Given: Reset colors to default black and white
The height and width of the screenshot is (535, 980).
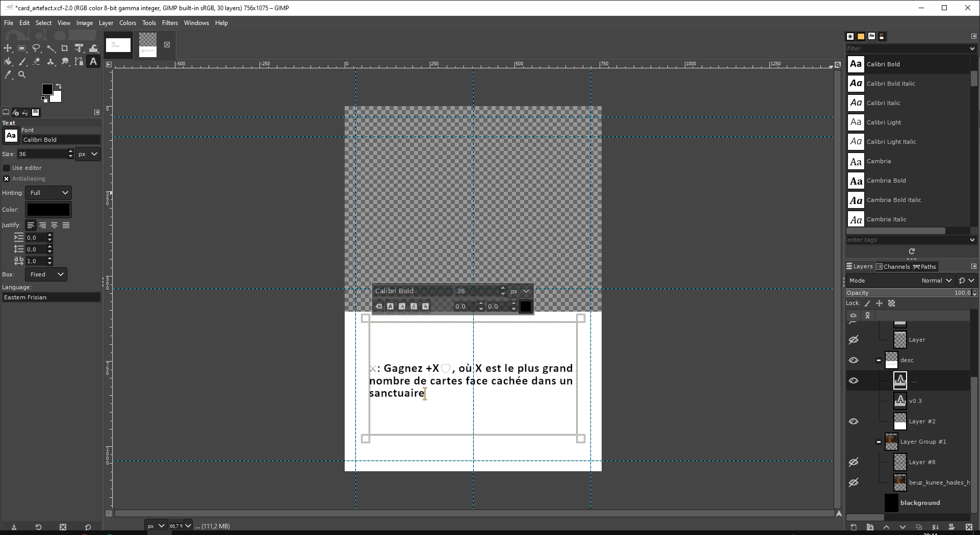Looking at the screenshot, I should click(44, 99).
